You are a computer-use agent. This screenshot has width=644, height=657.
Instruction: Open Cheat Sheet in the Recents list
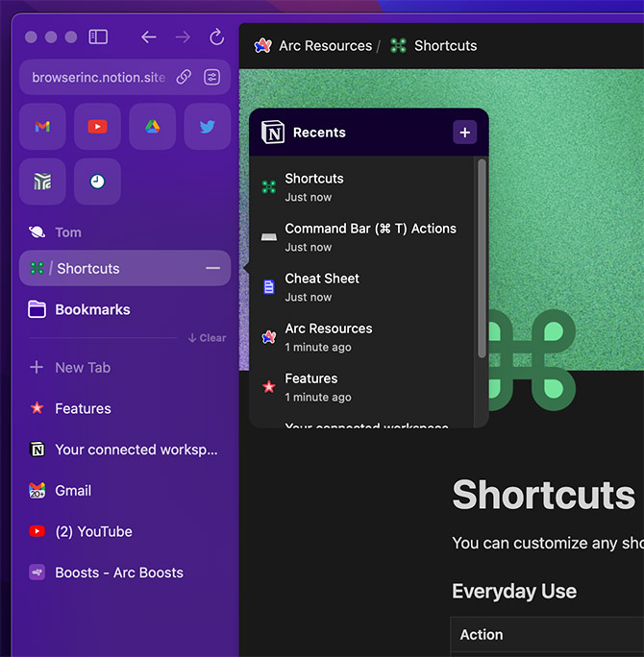click(x=361, y=287)
